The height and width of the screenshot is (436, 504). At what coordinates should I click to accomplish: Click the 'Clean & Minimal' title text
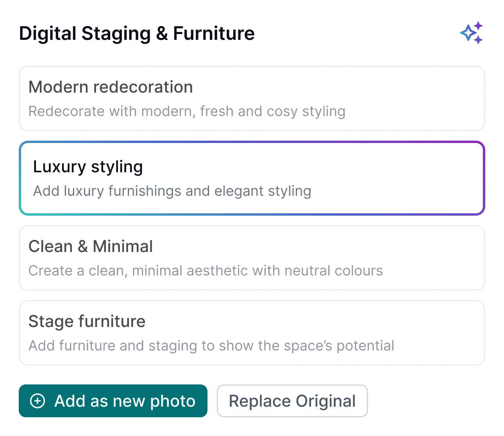coord(91,247)
